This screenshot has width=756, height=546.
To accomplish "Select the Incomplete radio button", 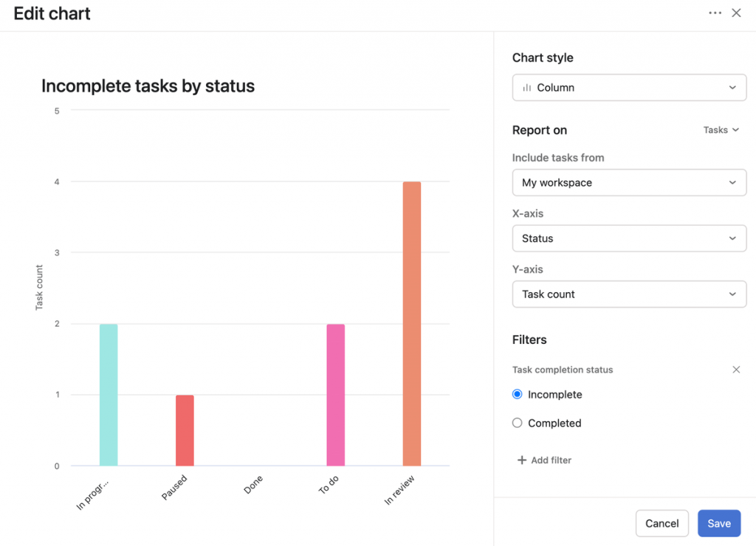I will [x=518, y=395].
